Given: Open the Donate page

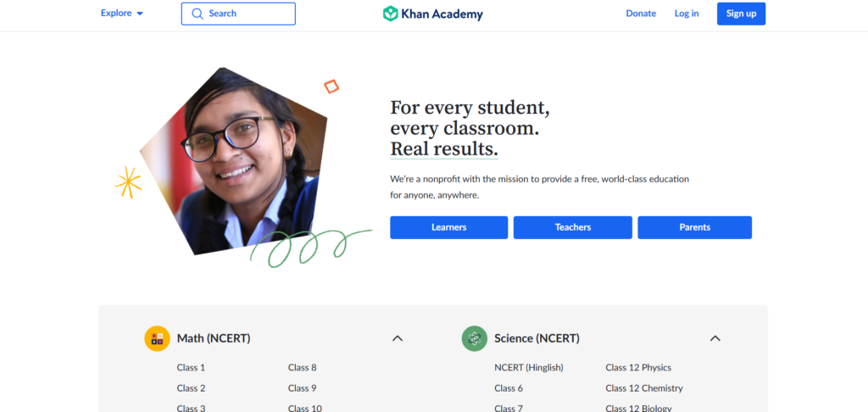Looking at the screenshot, I should [641, 14].
